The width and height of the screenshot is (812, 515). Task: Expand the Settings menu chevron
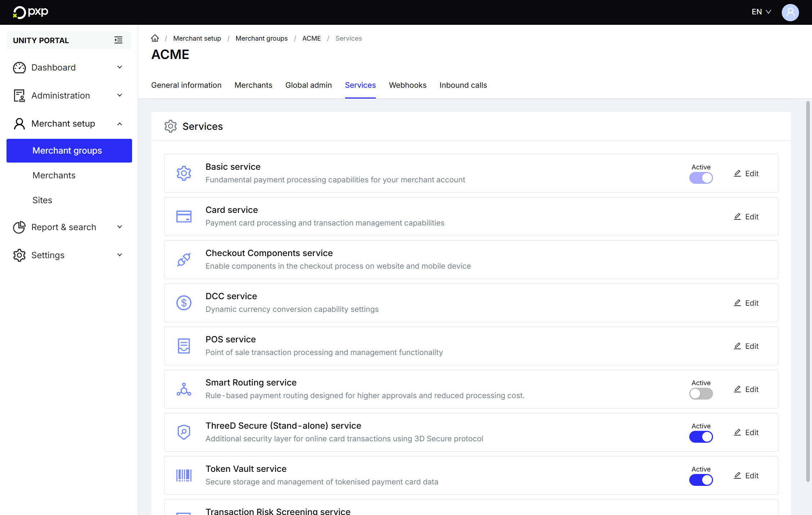(120, 255)
